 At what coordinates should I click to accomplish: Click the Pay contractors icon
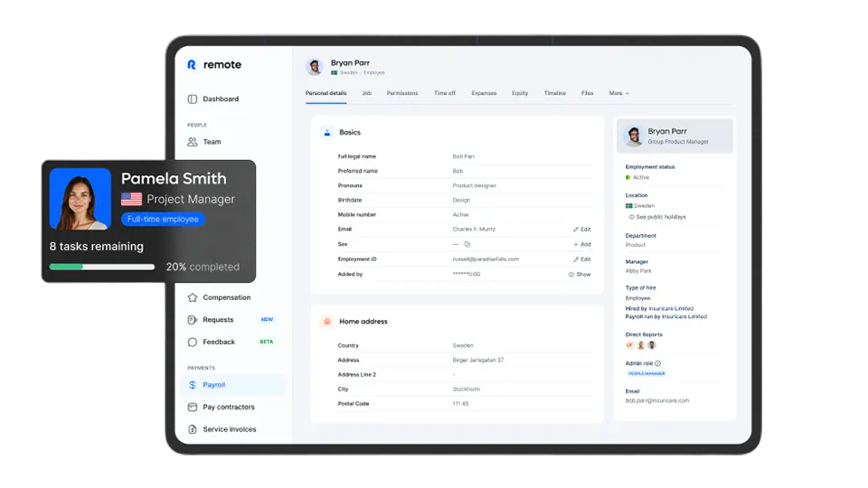point(193,408)
